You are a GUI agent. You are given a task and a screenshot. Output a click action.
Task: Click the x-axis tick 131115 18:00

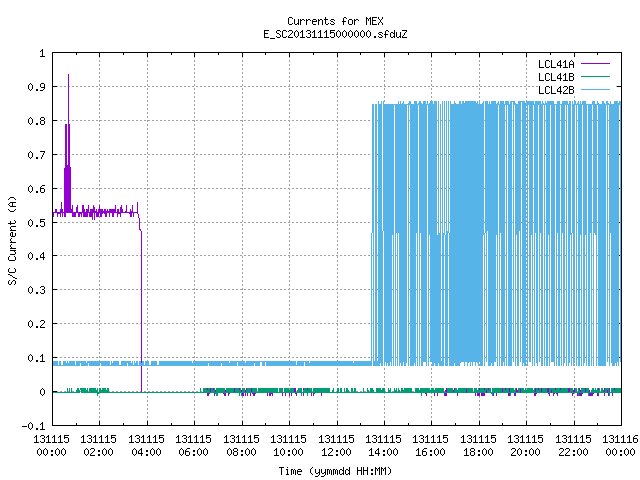[478, 445]
